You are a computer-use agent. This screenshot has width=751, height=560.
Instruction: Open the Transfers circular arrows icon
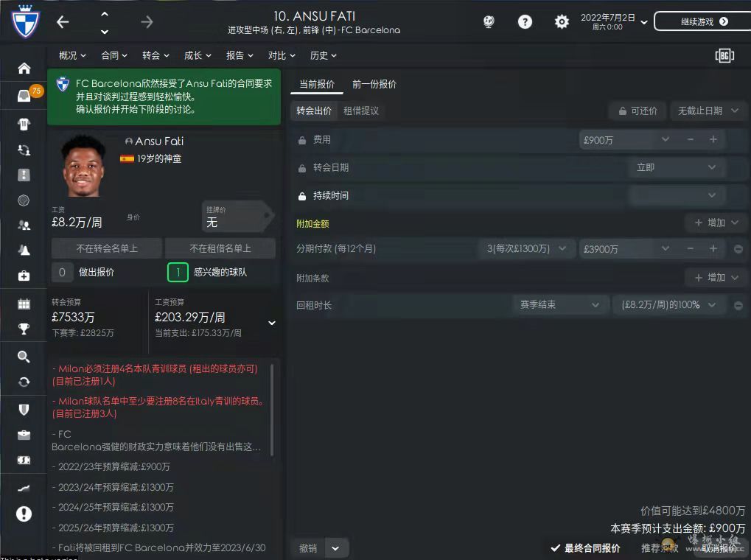click(24, 382)
